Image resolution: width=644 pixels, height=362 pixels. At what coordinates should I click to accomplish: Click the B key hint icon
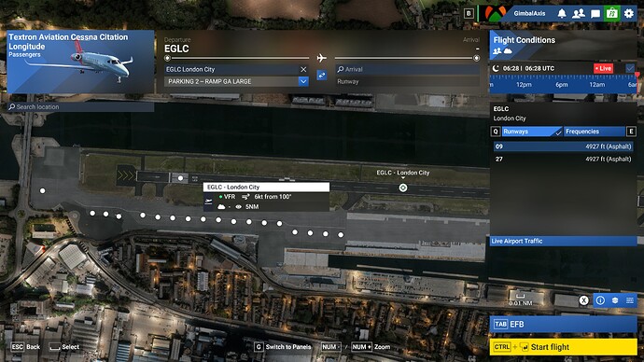click(469, 14)
